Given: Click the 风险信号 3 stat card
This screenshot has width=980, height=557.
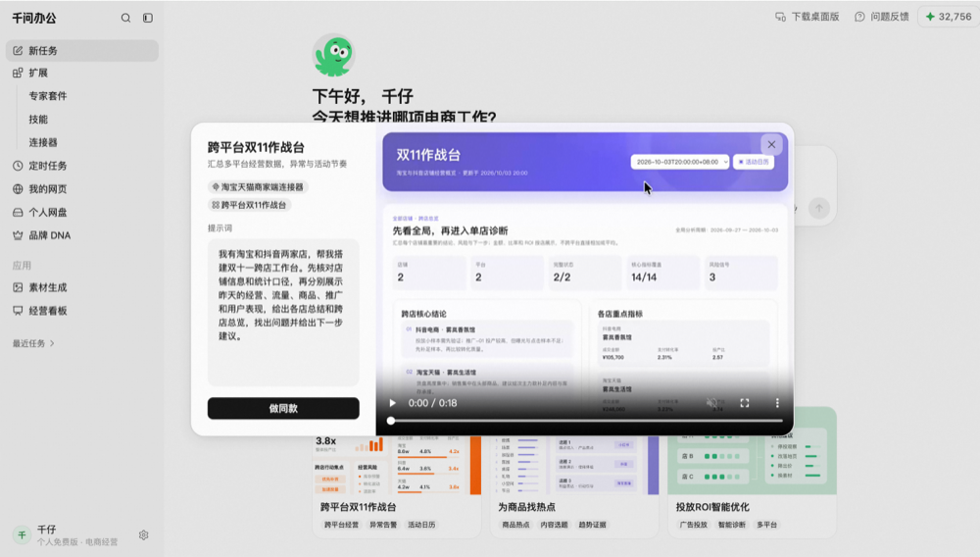Looking at the screenshot, I should pyautogui.click(x=741, y=273).
